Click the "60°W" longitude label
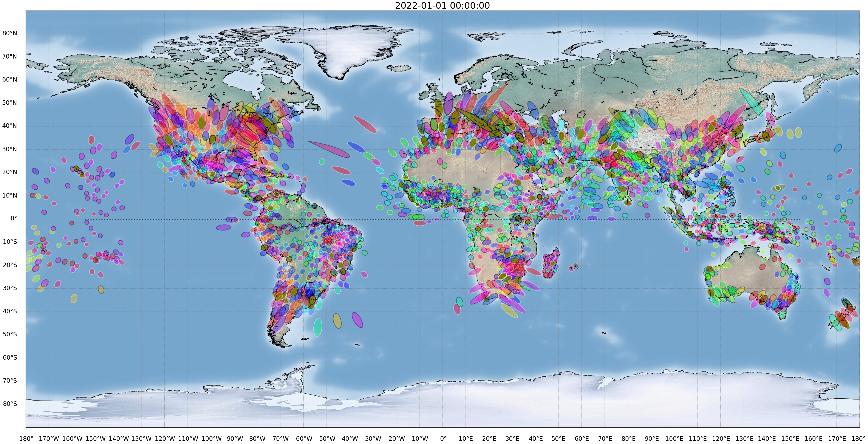Viewport: 868px width, 444px height. tap(304, 439)
